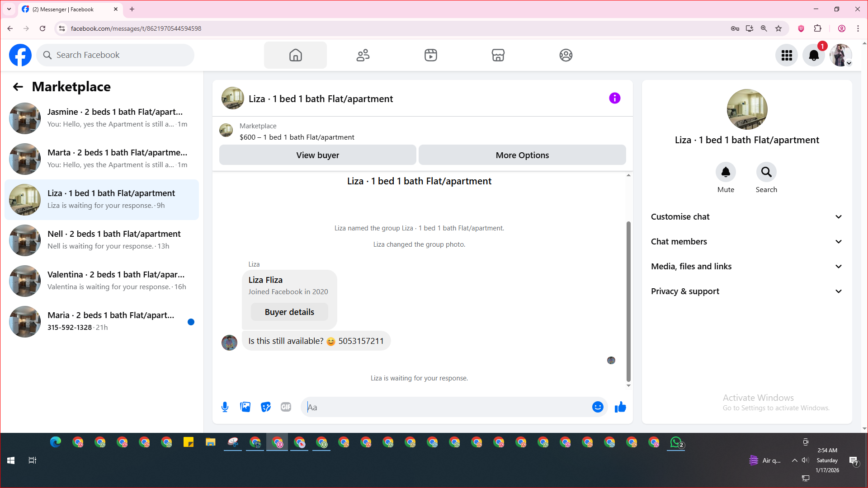868x488 pixels.
Task: Search within the conversation using magnifier icon
Action: (766, 172)
